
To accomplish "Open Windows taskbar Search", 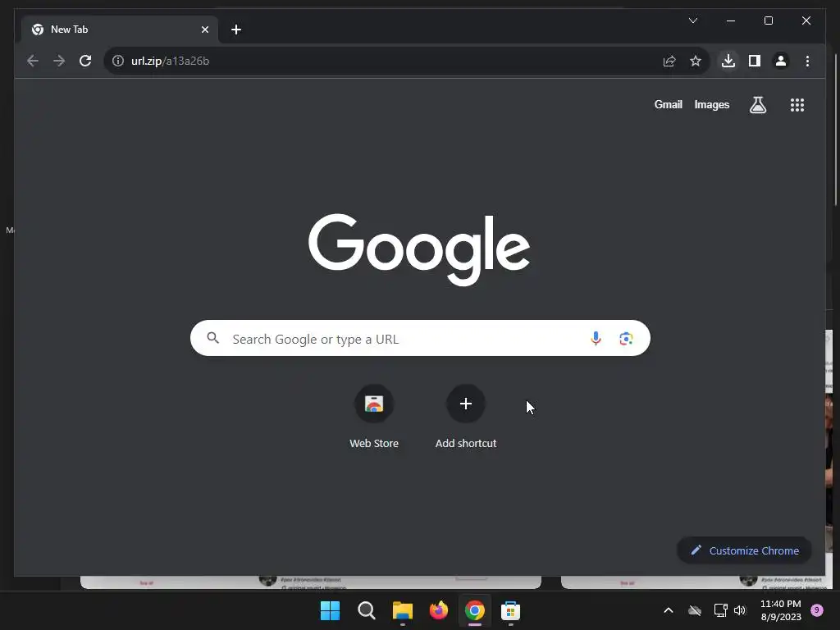I will pos(367,610).
